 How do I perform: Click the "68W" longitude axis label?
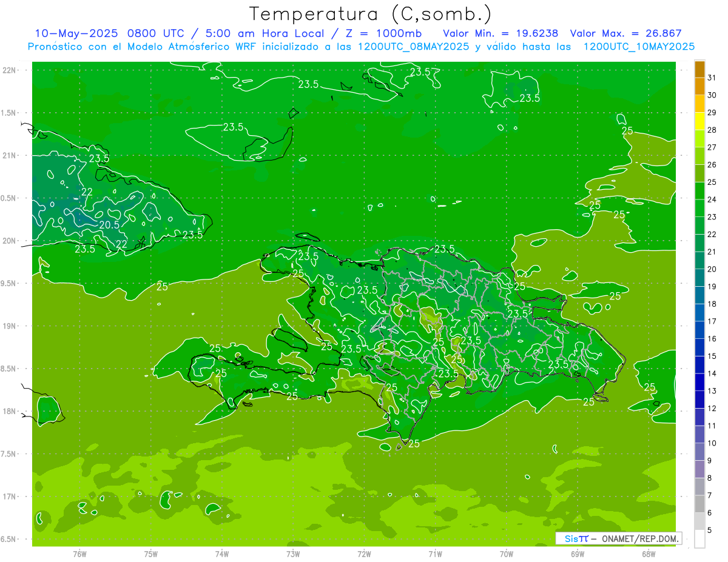[x=649, y=554]
